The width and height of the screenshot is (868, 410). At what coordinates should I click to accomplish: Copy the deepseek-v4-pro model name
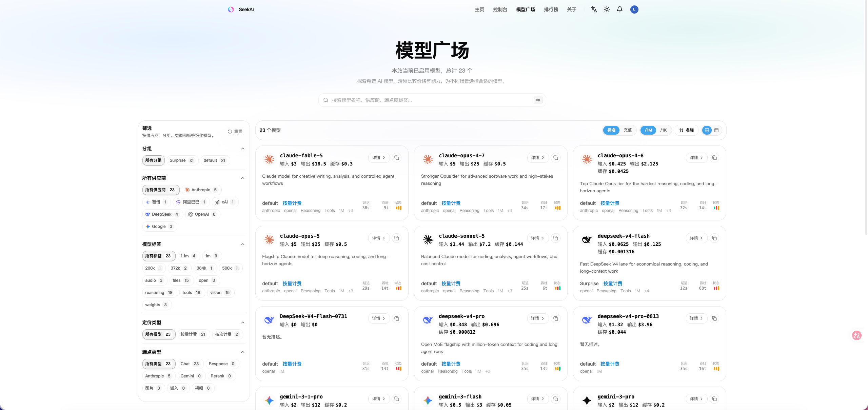point(555,318)
